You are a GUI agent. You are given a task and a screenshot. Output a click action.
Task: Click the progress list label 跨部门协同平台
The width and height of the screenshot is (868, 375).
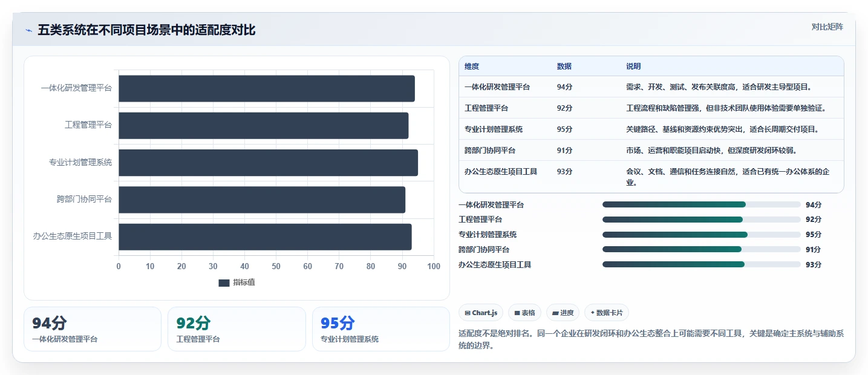tap(484, 249)
